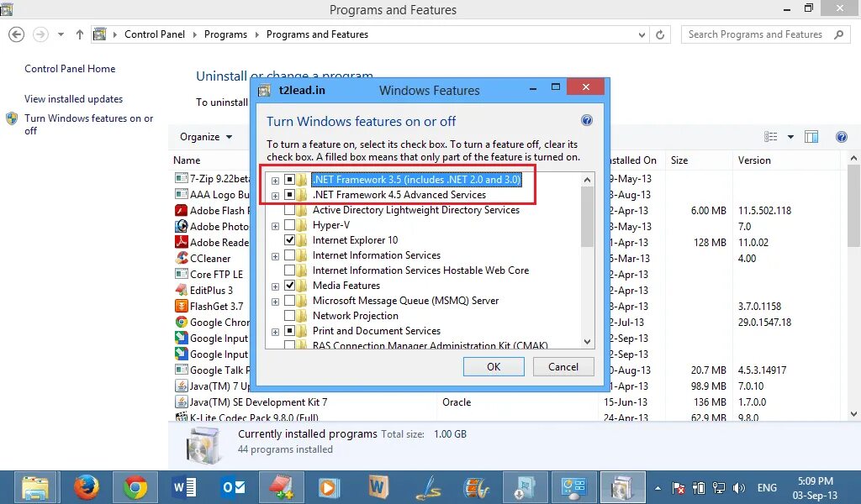The width and height of the screenshot is (861, 504).
Task: Select the CCleaner program icon
Action: pos(182,258)
